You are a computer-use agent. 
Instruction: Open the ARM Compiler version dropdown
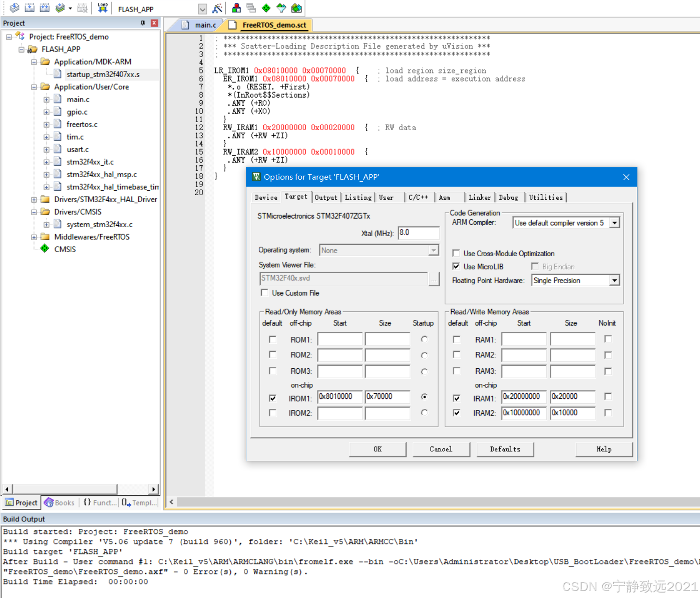pos(614,223)
